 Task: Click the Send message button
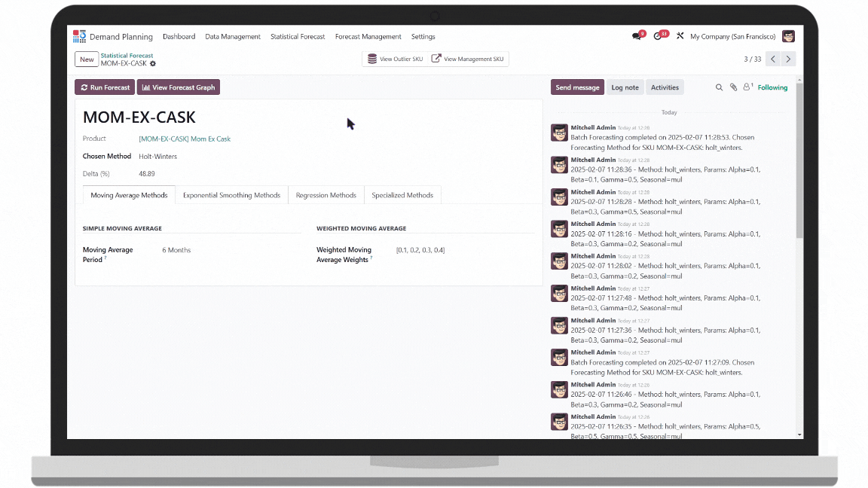coord(577,87)
